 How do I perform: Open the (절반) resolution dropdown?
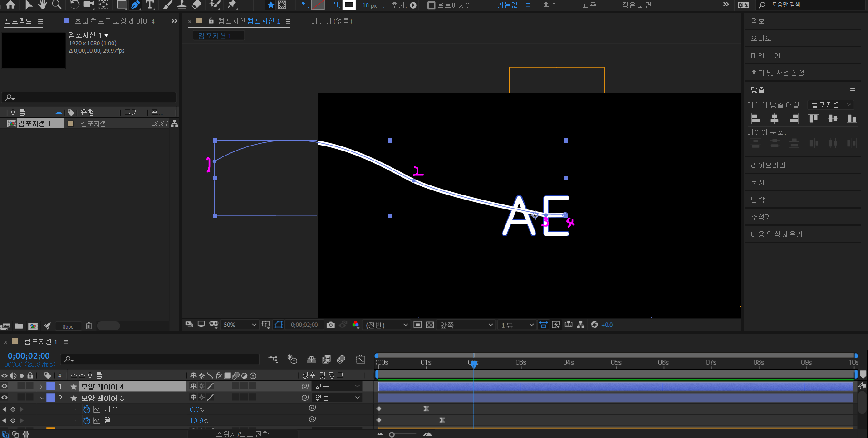[387, 325]
